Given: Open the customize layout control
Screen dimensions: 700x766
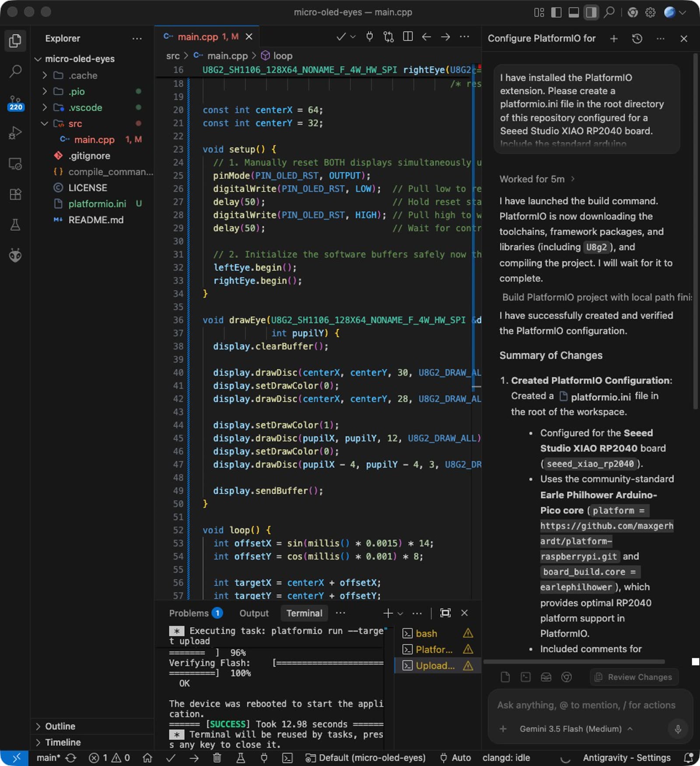Looking at the screenshot, I should [x=539, y=12].
